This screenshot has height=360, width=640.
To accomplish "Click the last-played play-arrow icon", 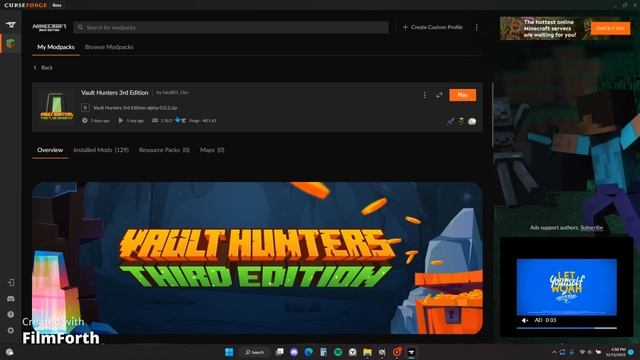I will point(120,120).
